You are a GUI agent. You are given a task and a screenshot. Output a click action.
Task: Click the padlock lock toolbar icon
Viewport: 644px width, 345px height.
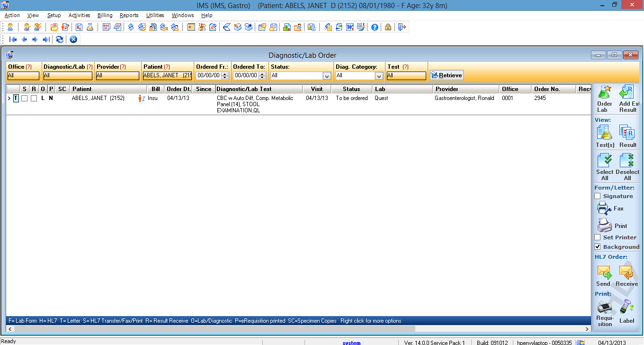point(388,27)
